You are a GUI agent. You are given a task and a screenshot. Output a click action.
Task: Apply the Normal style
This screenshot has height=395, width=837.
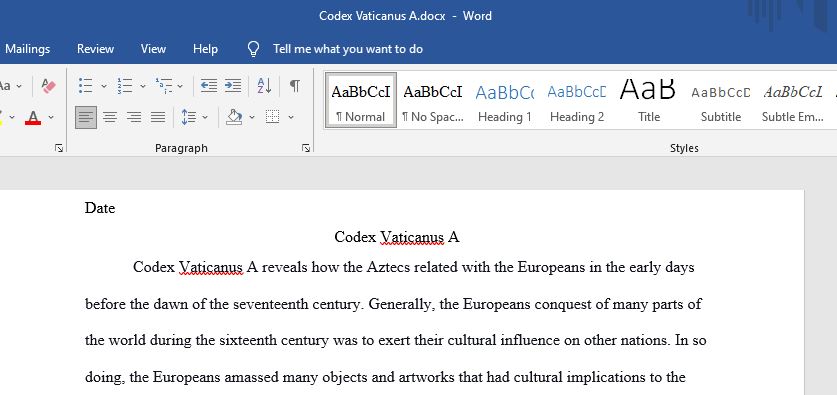361,100
